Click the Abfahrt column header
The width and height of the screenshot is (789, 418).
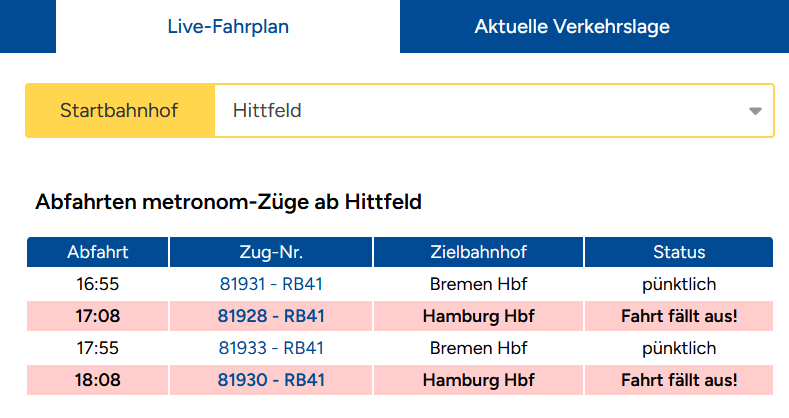pyautogui.click(x=98, y=252)
